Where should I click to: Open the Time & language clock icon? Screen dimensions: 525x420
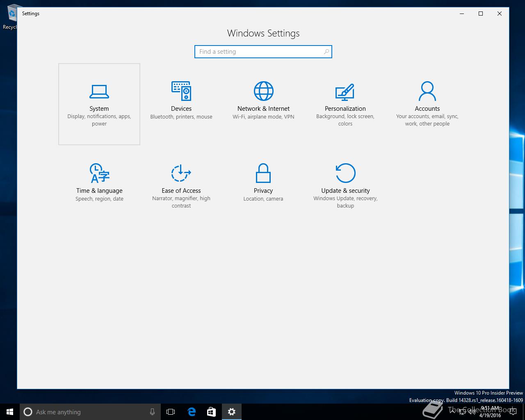pyautogui.click(x=99, y=173)
